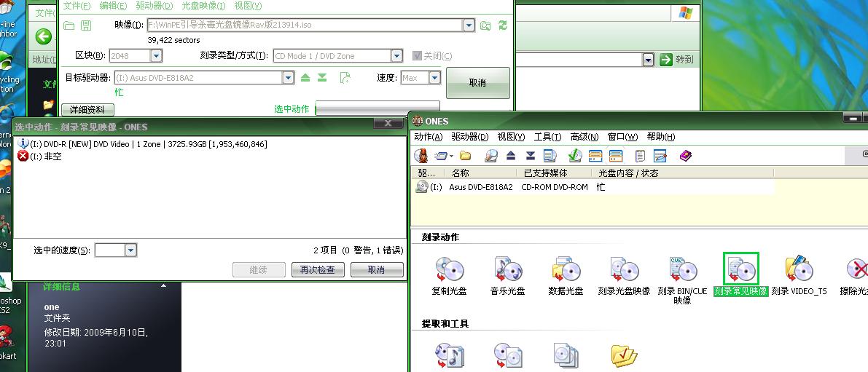Open the 视图(V) menu in ONES main window
This screenshot has width=868, height=372.
pos(511,137)
